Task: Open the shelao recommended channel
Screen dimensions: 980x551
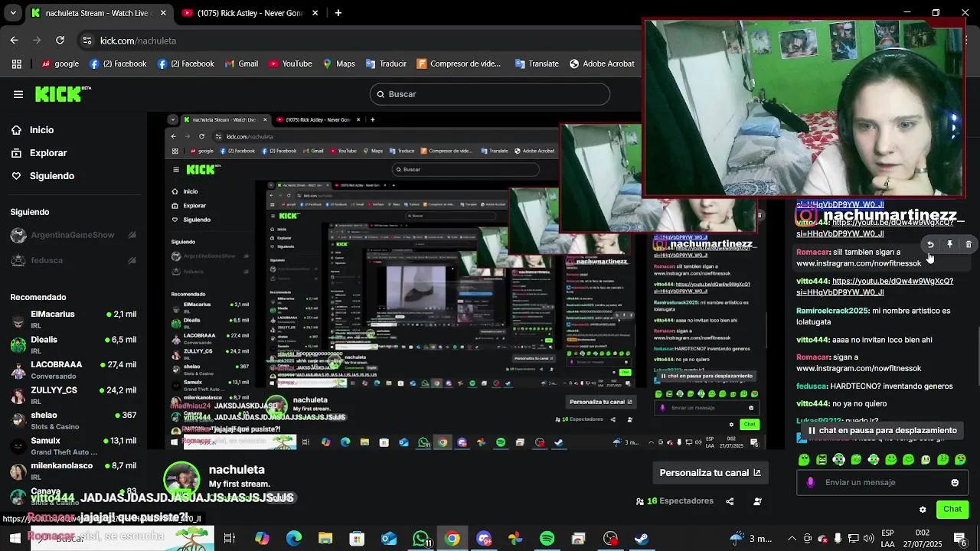Action: [x=73, y=420]
